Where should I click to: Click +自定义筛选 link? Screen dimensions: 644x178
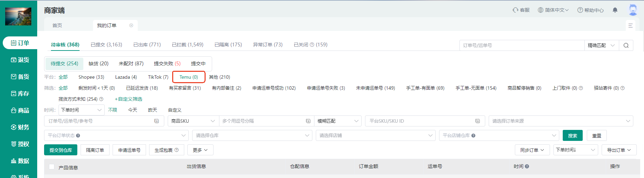coord(128,99)
